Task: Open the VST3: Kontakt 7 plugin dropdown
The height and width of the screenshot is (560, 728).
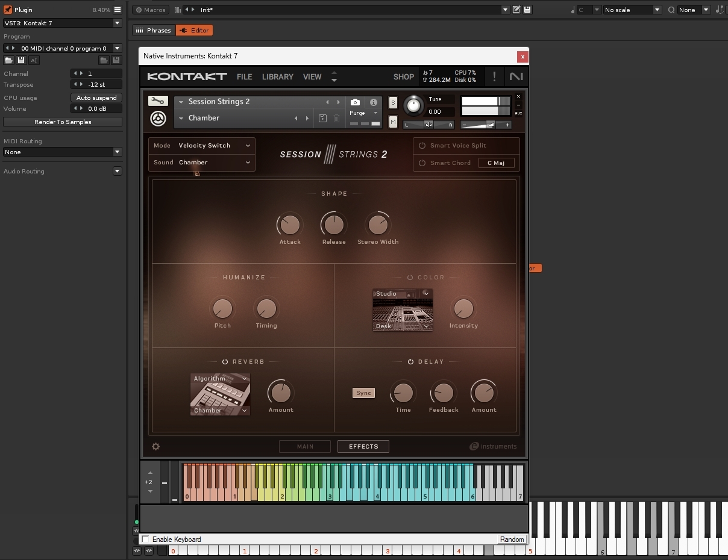Action: (x=63, y=23)
